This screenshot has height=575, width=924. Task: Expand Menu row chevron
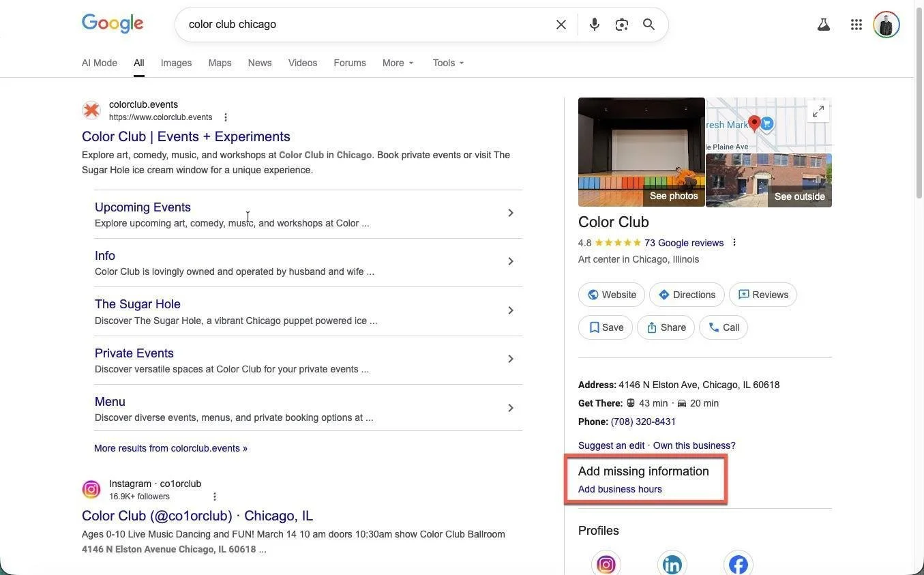pyautogui.click(x=511, y=408)
